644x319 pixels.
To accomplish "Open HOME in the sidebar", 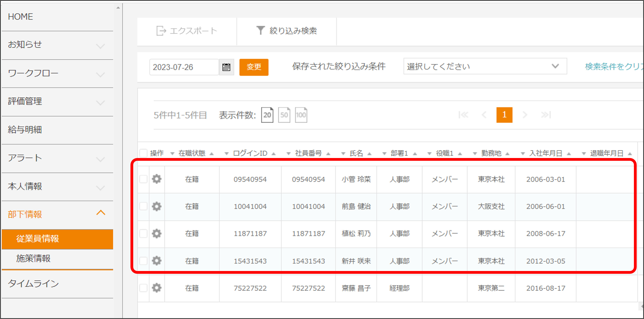I will click(21, 17).
